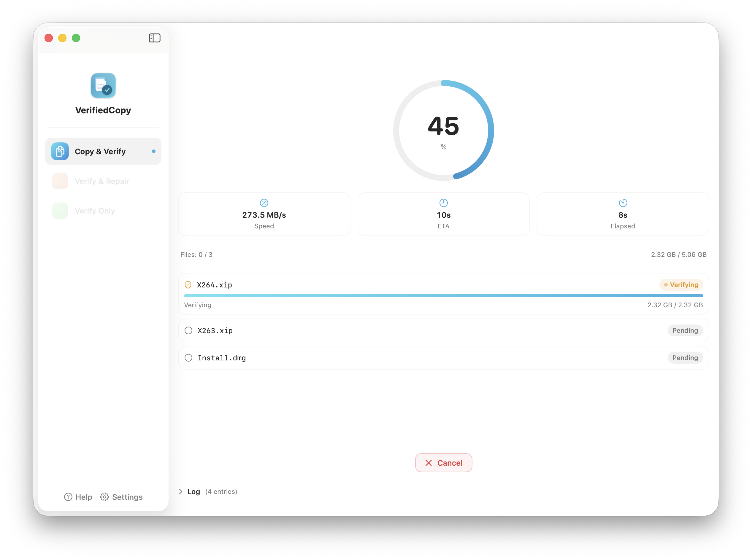The width and height of the screenshot is (752, 560).
Task: Click the 45% progress ring
Action: pos(443,130)
